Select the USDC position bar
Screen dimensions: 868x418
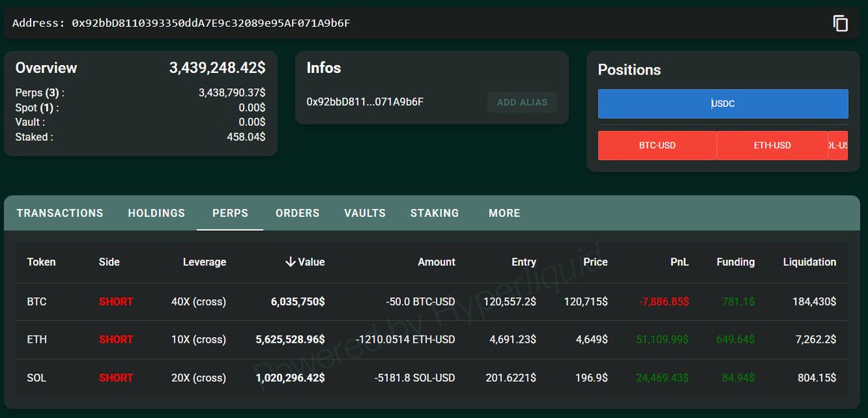[723, 103]
